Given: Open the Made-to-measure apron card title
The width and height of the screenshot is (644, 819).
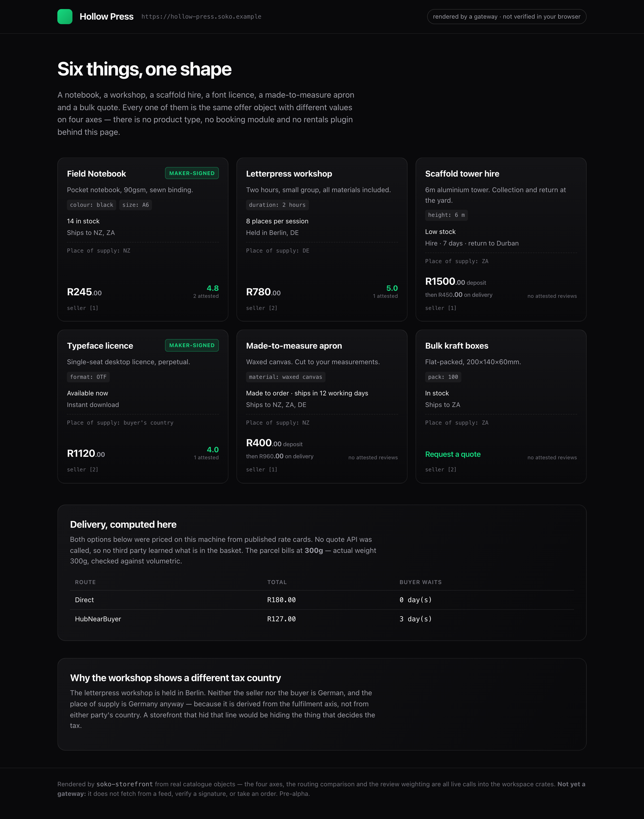Looking at the screenshot, I should 294,346.
